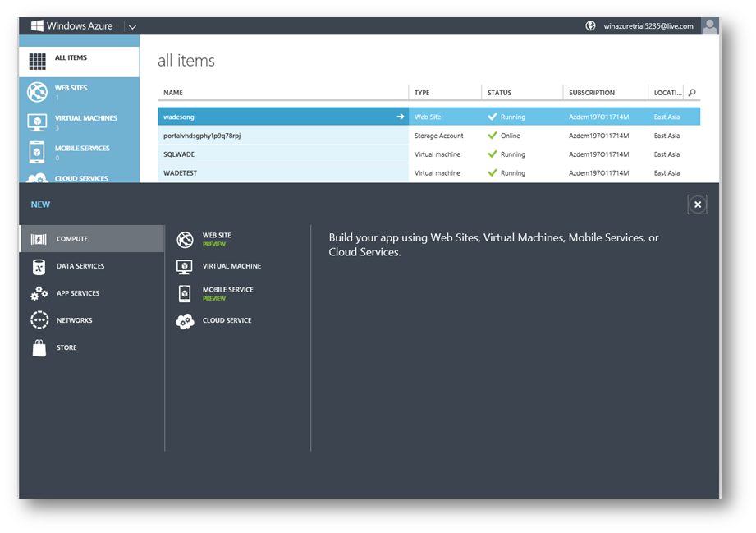Open the dropdown chevron beside Windows Azure
Viewport: 756px width, 533px height.
132,27
